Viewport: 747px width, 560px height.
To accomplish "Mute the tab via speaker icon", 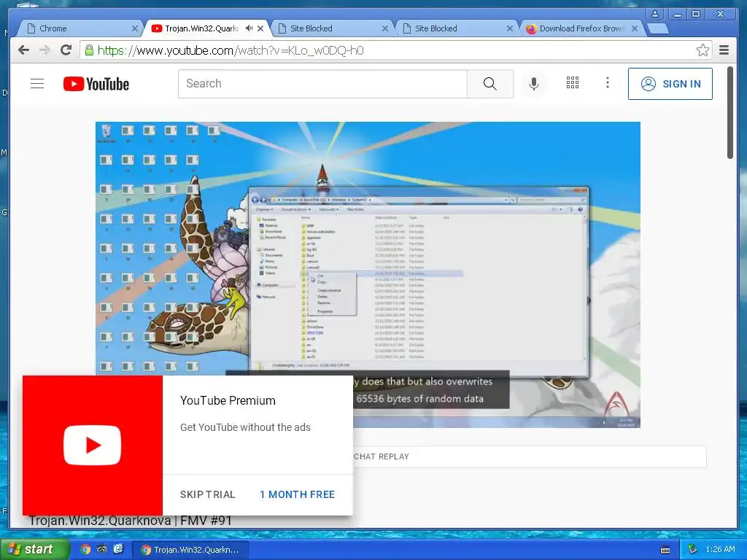I will [249, 28].
